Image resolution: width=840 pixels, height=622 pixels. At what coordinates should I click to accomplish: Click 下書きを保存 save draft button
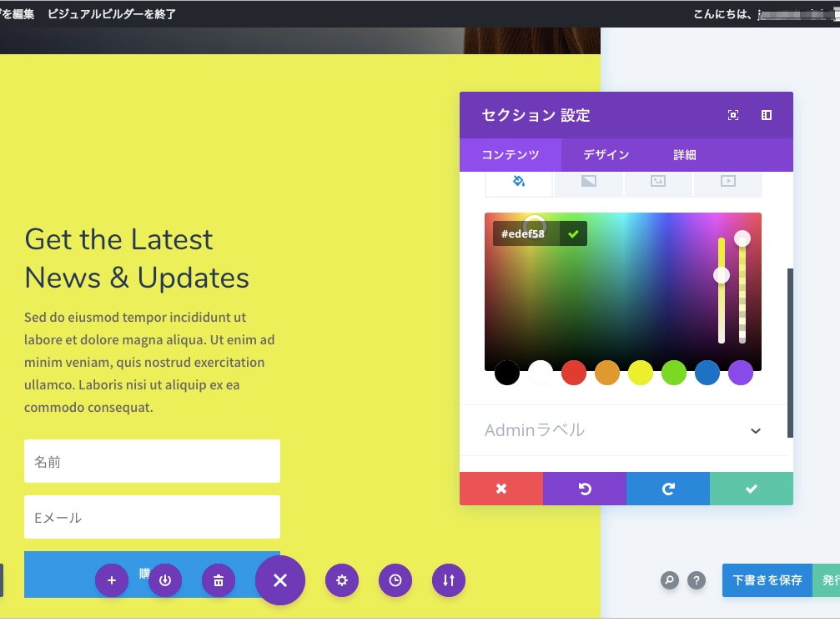click(x=767, y=580)
